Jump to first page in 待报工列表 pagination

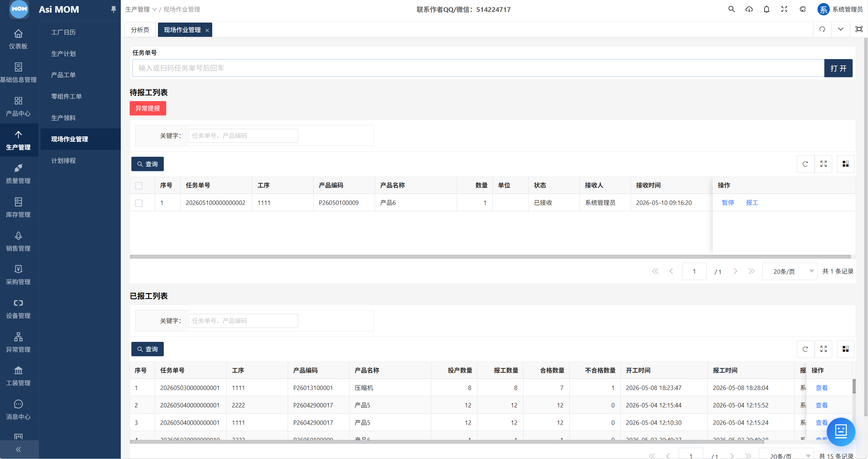pos(655,271)
